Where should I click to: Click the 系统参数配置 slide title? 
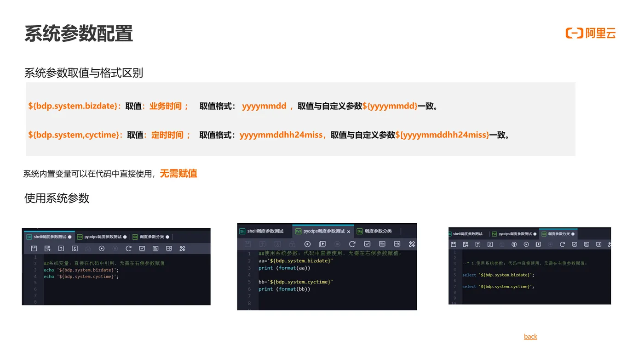click(79, 34)
